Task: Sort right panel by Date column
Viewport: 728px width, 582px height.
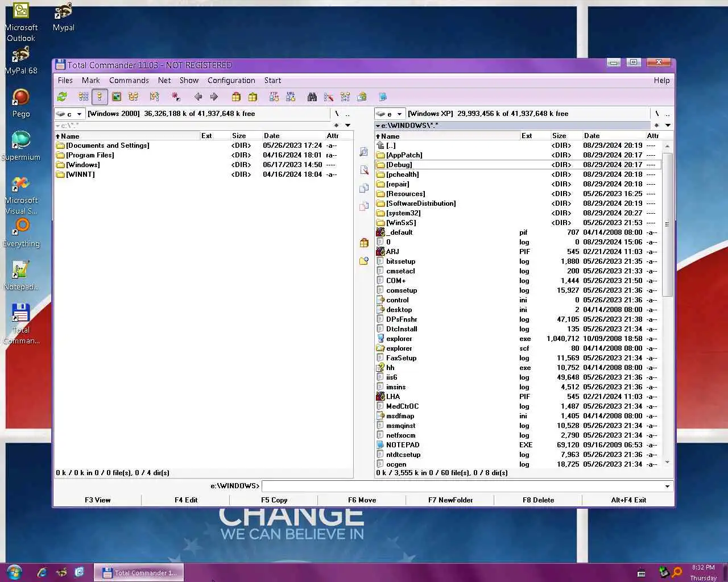Action: pyautogui.click(x=614, y=136)
